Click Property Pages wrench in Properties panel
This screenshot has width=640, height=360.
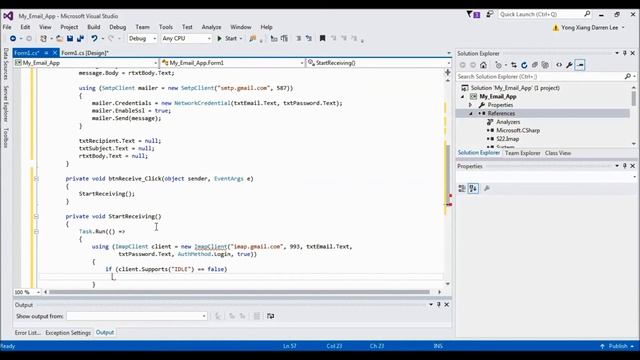pos(487,188)
